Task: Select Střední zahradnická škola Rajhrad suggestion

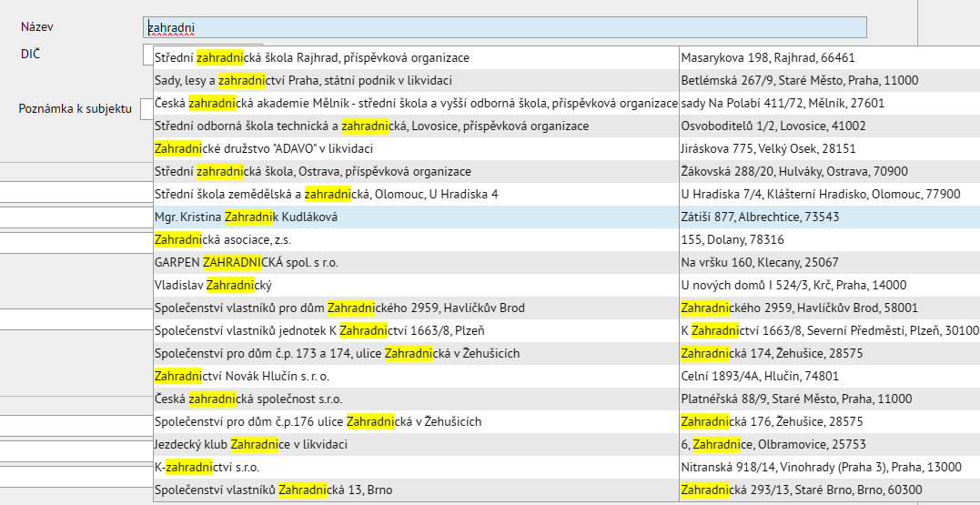Action: pos(312,57)
